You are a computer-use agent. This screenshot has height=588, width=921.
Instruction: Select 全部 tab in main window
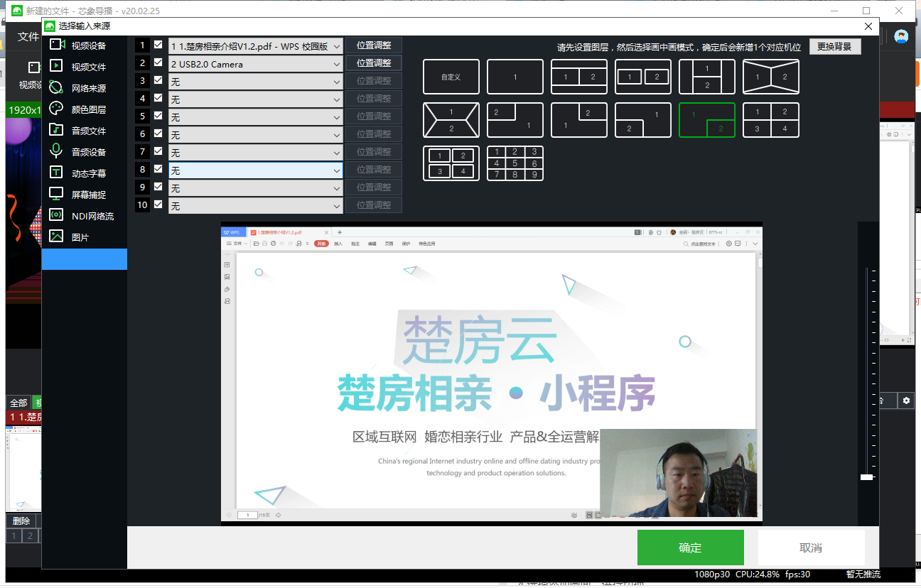click(x=18, y=403)
